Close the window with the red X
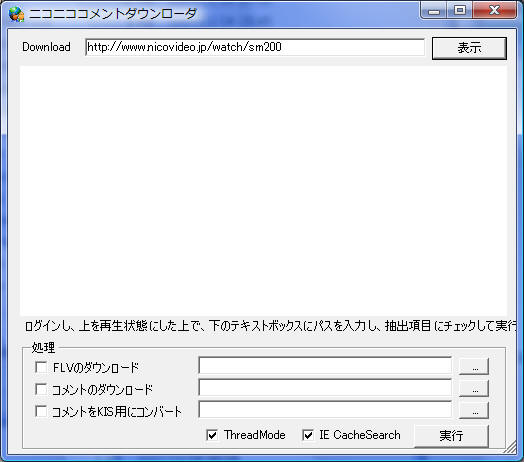The width and height of the screenshot is (524, 462). point(495,11)
